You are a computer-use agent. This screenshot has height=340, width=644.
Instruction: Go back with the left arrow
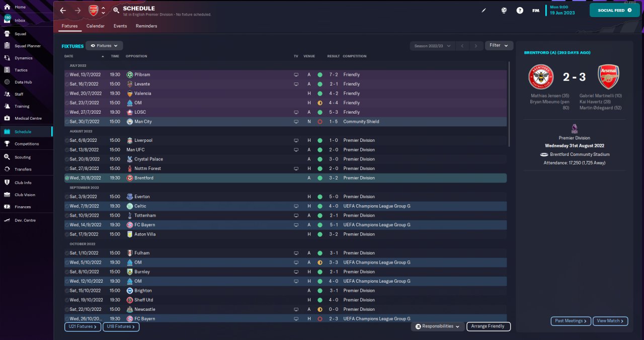[63, 10]
